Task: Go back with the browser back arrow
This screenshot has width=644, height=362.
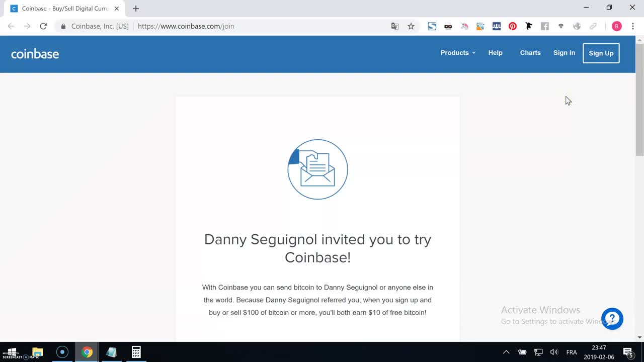Action: (x=11, y=26)
